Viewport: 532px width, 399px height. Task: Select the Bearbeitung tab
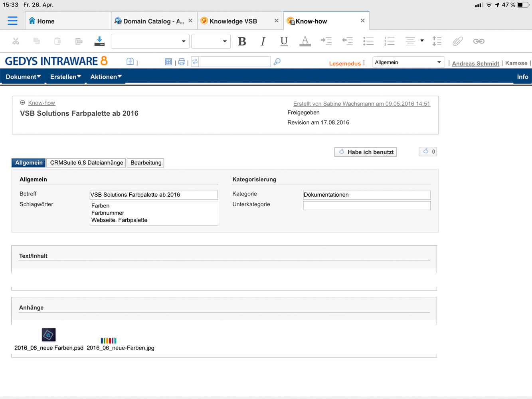point(146,163)
